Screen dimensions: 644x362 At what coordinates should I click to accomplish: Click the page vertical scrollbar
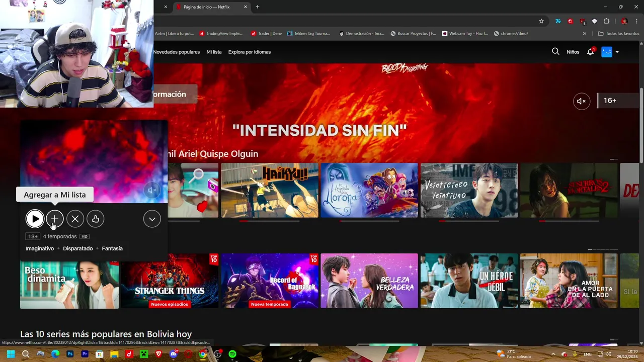pos(641,126)
